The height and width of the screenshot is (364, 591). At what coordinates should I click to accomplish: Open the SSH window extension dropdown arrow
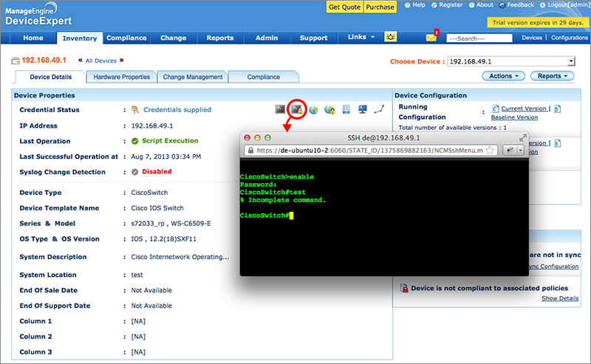[521, 151]
